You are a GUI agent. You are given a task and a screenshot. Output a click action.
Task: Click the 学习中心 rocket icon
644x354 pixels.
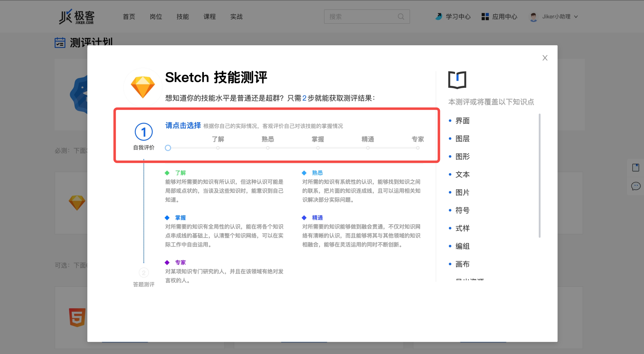coord(439,17)
